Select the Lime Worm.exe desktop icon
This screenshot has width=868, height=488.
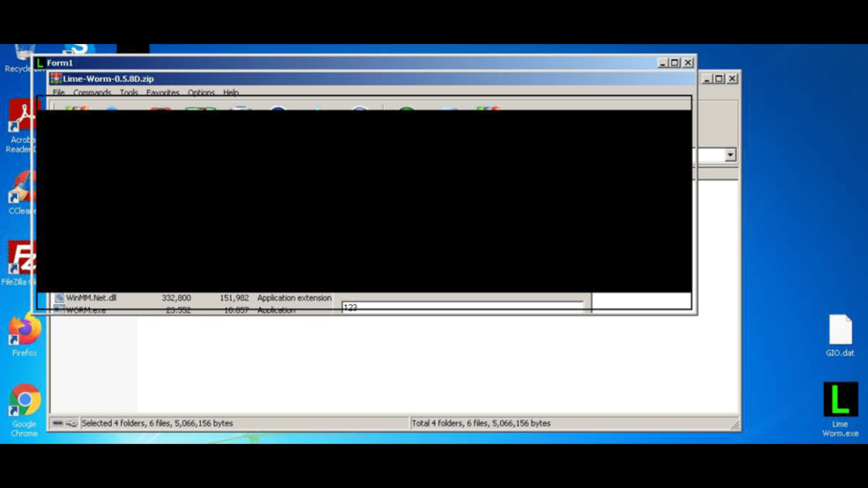coord(840,409)
